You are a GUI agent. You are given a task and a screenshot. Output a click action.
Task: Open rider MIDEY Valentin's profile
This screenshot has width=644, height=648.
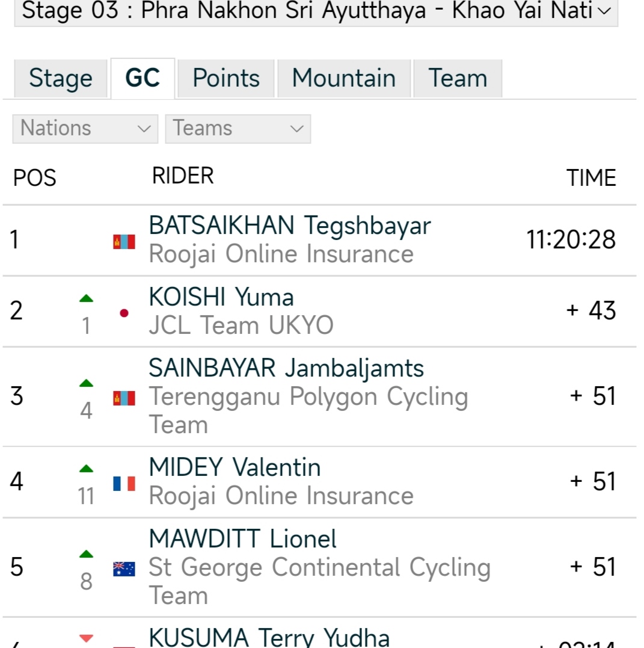click(235, 467)
